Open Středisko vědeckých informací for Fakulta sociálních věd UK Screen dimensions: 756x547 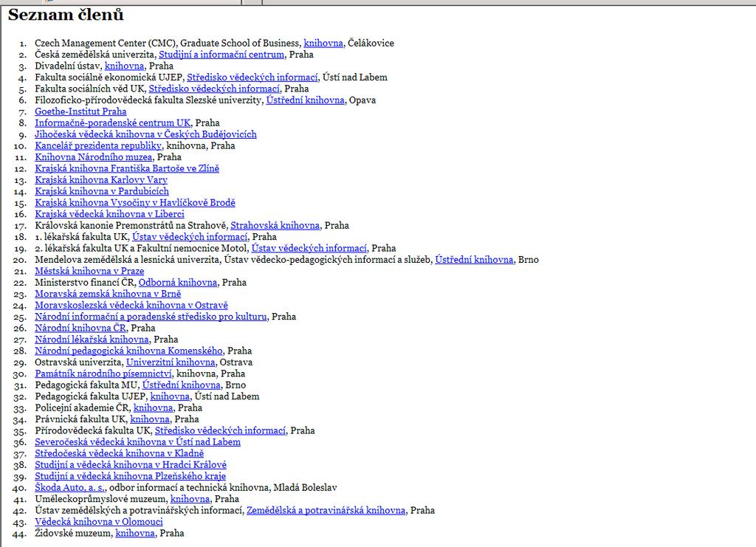(214, 89)
